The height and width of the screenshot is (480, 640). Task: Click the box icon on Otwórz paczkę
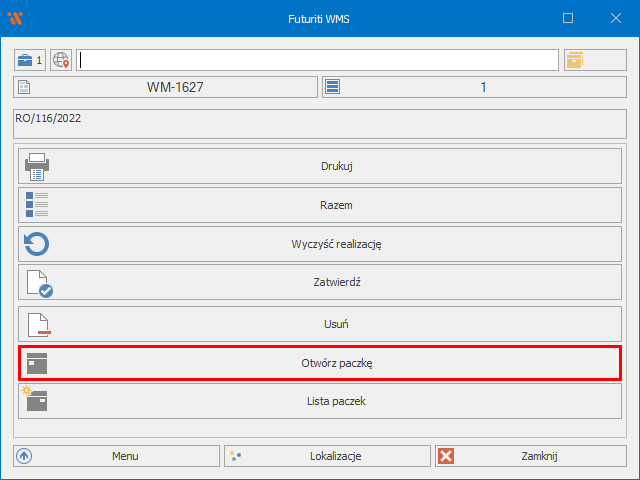(37, 363)
